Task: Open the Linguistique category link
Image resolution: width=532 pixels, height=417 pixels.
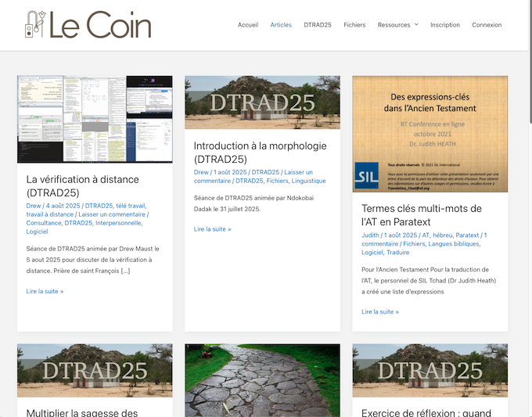Action: pyautogui.click(x=308, y=181)
